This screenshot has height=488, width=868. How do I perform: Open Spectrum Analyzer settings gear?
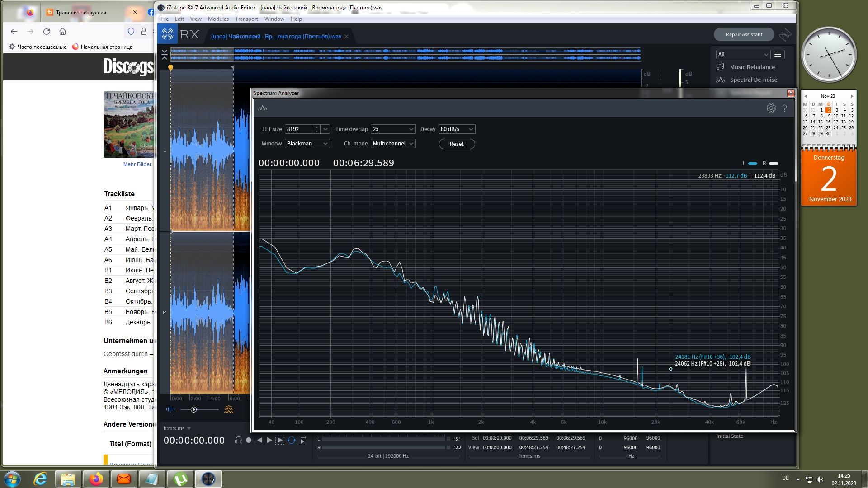click(x=771, y=108)
